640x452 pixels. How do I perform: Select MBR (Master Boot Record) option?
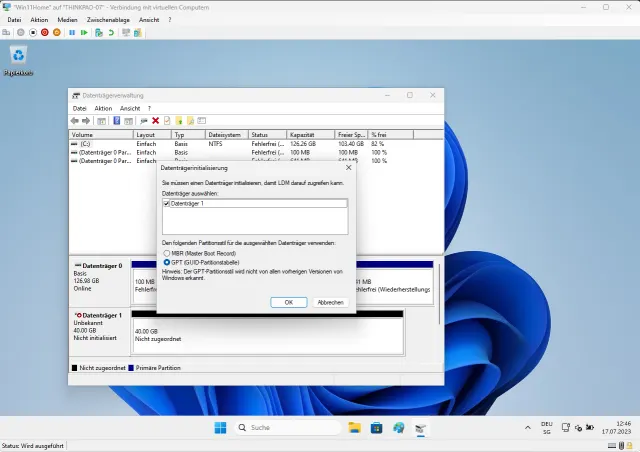pyautogui.click(x=167, y=253)
